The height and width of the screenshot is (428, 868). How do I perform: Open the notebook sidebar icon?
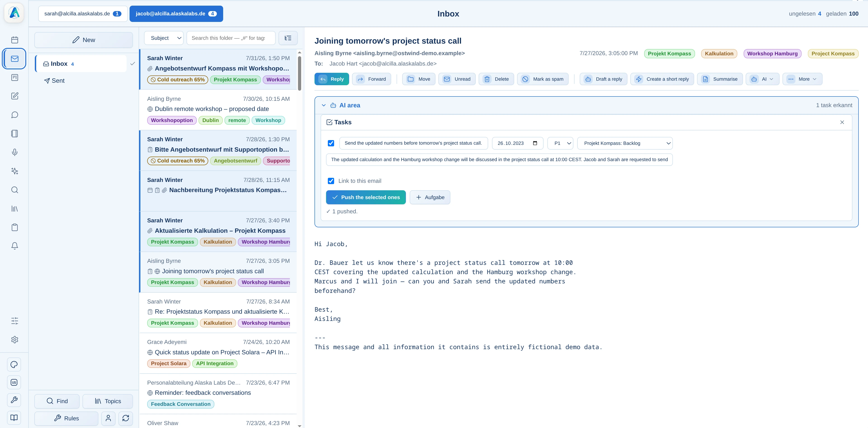(x=14, y=134)
